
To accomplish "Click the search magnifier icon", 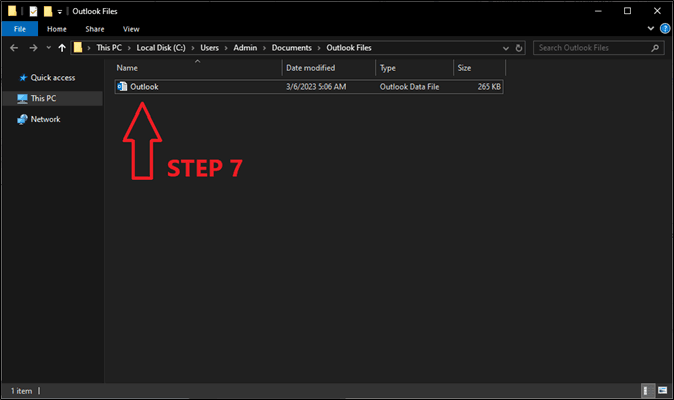I will 655,47.
